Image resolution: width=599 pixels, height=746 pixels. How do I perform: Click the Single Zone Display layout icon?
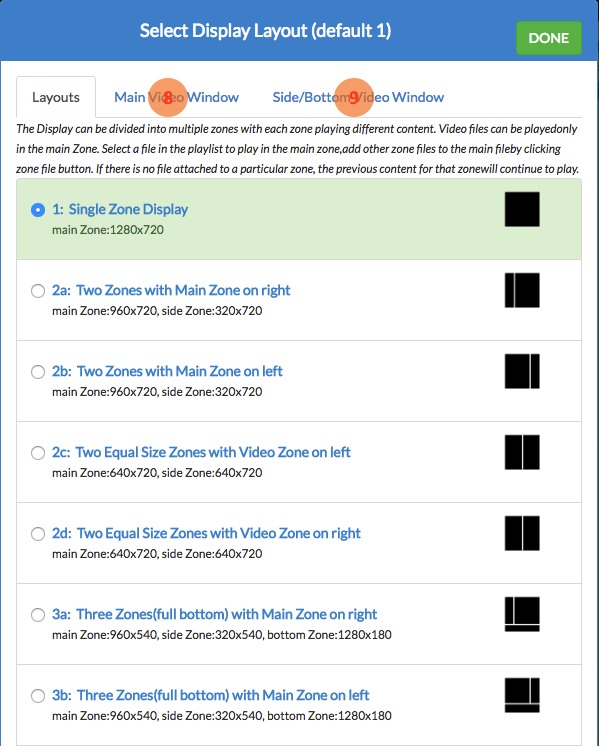coord(522,209)
